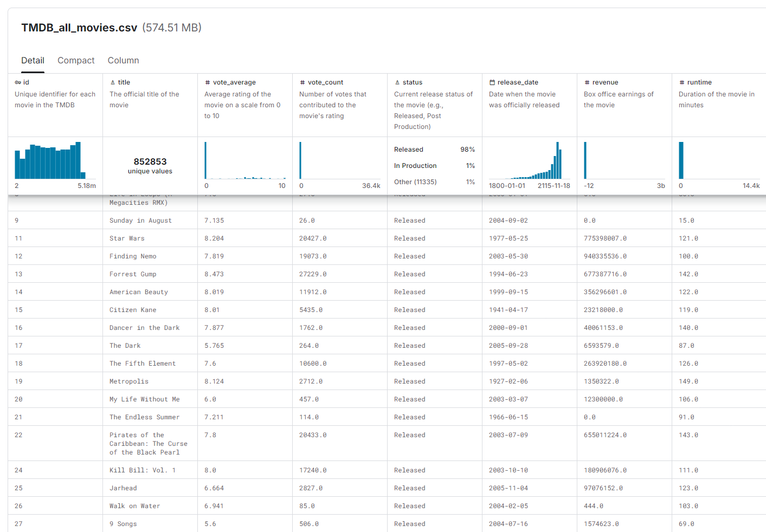Click the id column header
The image size is (766, 532).
click(26, 82)
